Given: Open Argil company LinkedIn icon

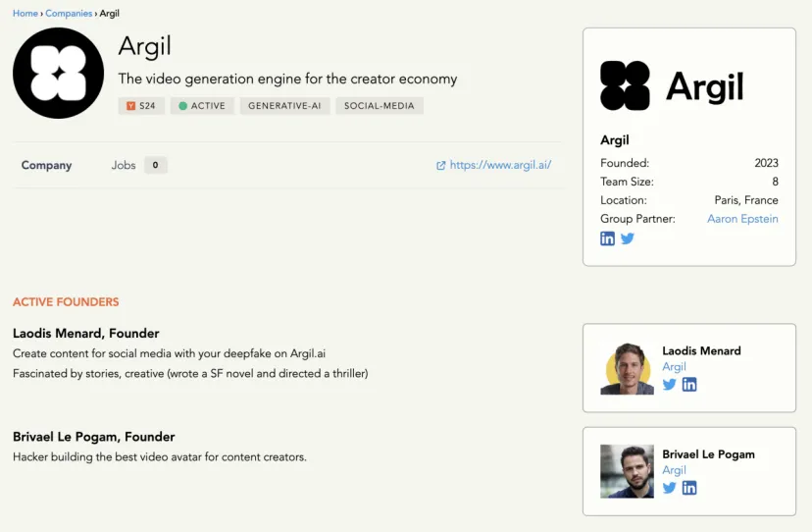Looking at the screenshot, I should click(x=607, y=239).
